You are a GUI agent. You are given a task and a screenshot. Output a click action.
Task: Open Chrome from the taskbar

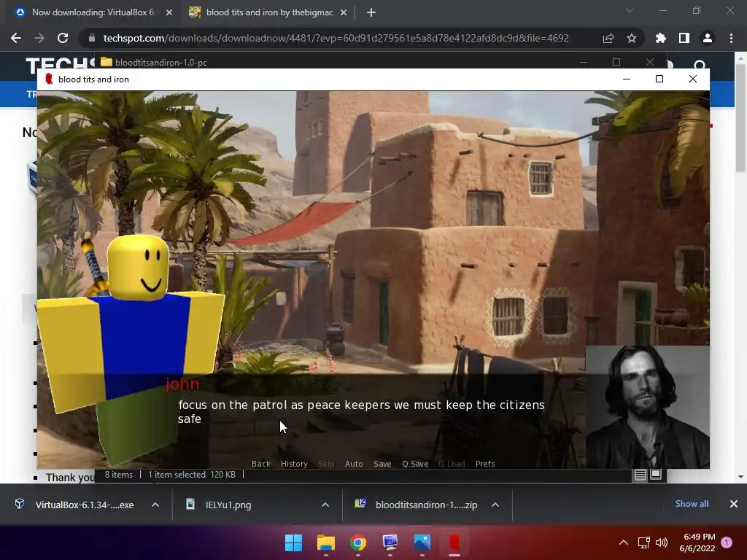[357, 542]
